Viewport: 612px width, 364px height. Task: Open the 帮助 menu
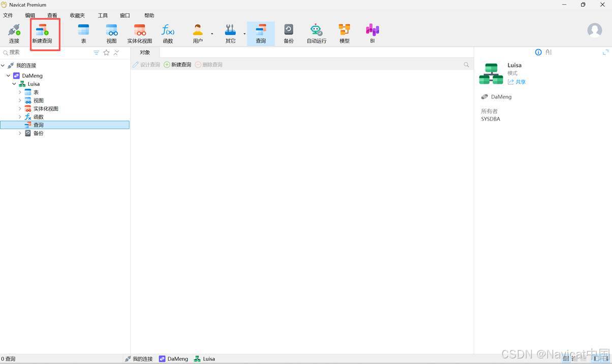tap(149, 16)
